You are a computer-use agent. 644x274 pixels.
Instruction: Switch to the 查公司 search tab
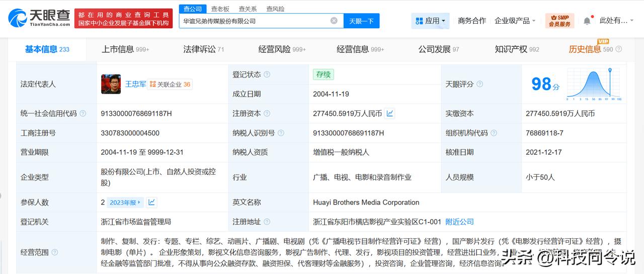coord(193,9)
